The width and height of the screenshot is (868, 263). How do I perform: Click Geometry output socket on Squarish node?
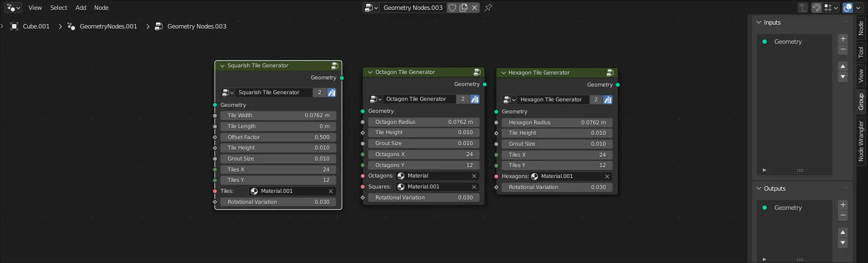click(342, 78)
